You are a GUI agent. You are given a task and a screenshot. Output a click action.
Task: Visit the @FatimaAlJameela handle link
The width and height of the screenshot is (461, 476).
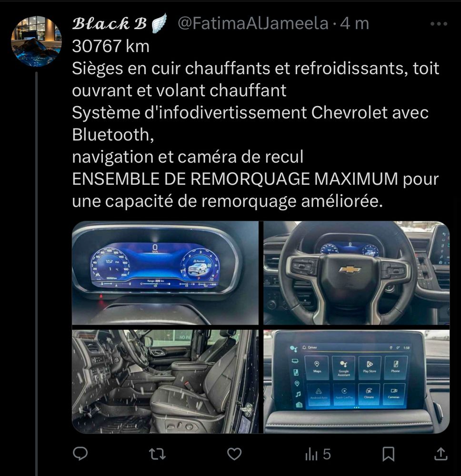(253, 24)
